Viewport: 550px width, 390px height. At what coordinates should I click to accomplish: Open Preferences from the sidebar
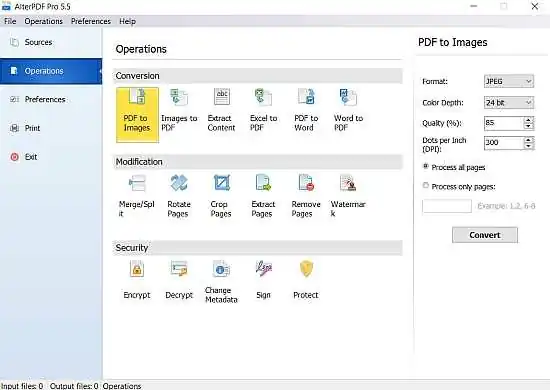point(51,100)
